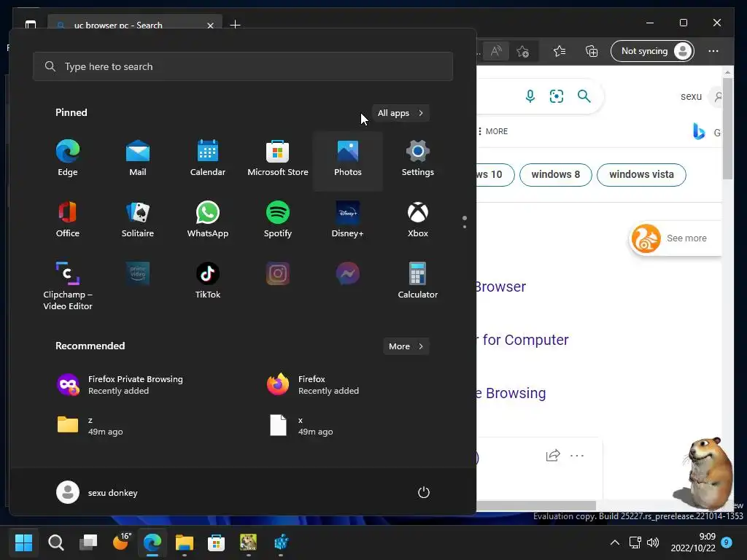The height and width of the screenshot is (560, 747).
Task: Open the Edge pinned app
Action: point(68,159)
